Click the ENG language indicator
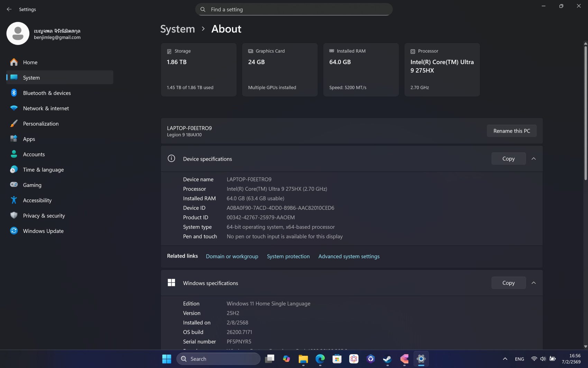This screenshot has height=368, width=588. pyautogui.click(x=520, y=359)
